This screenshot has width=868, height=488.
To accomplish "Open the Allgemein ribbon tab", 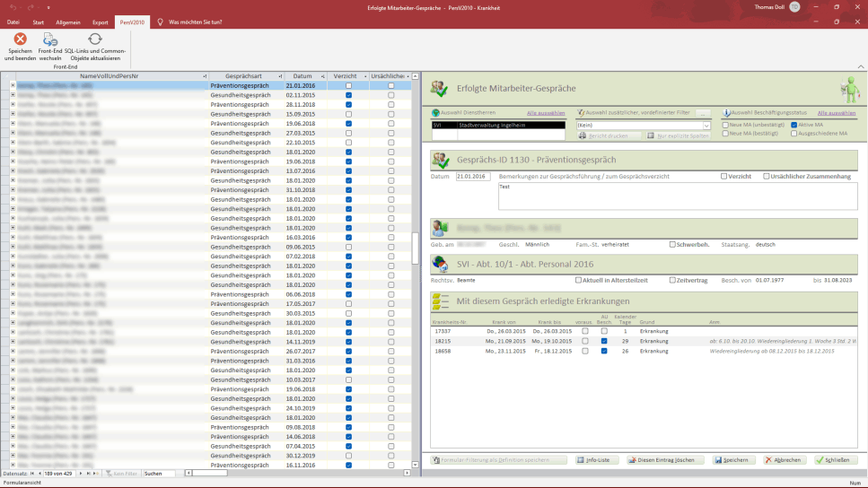I will tap(68, 21).
